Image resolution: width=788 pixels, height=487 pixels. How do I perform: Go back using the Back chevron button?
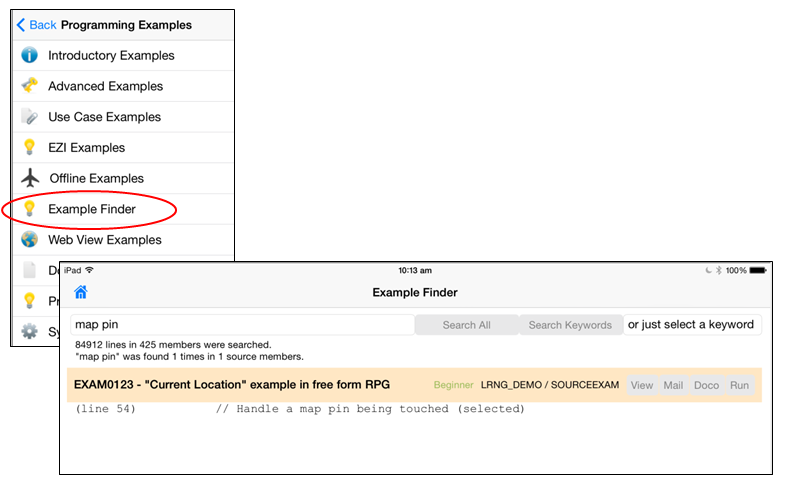coord(36,25)
